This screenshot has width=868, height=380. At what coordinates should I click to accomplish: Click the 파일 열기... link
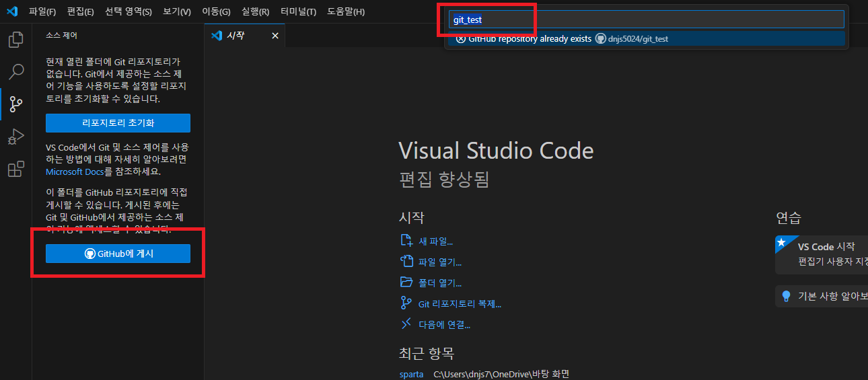click(440, 262)
